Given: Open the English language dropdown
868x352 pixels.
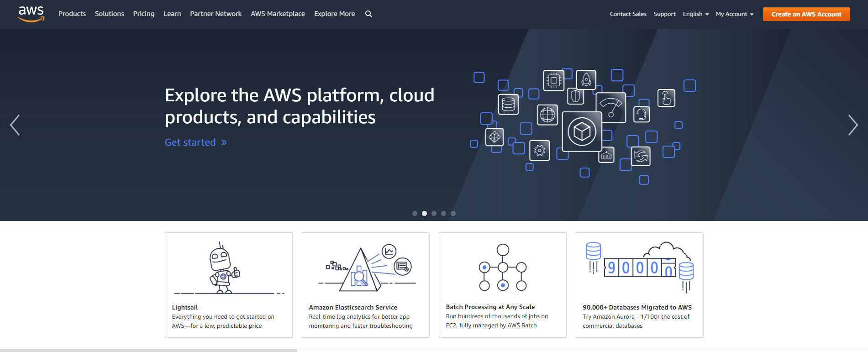Looking at the screenshot, I should click(696, 14).
